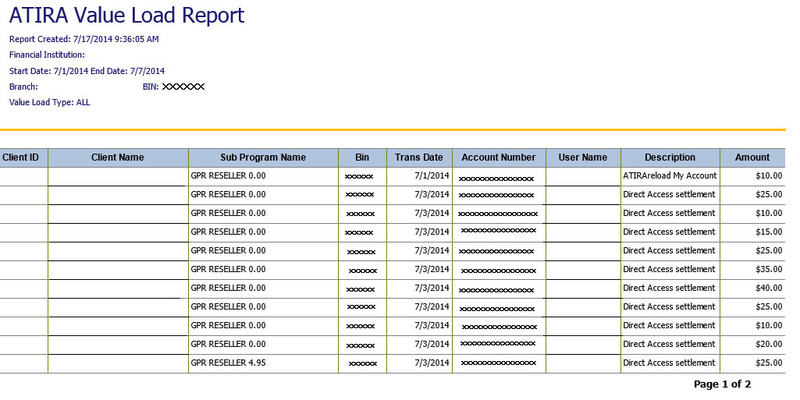Select the $15.00 amount cell
Viewport: 800px width, 400px height.
click(755, 232)
